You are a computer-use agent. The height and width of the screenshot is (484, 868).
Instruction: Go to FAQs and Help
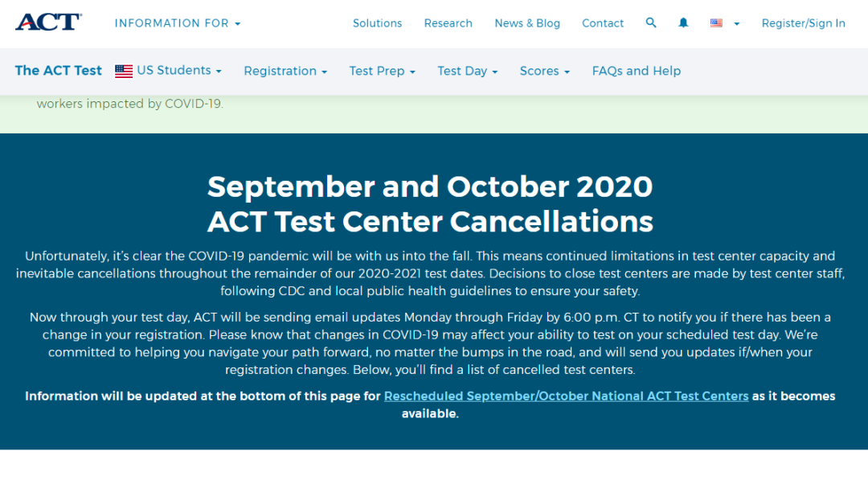coord(636,71)
